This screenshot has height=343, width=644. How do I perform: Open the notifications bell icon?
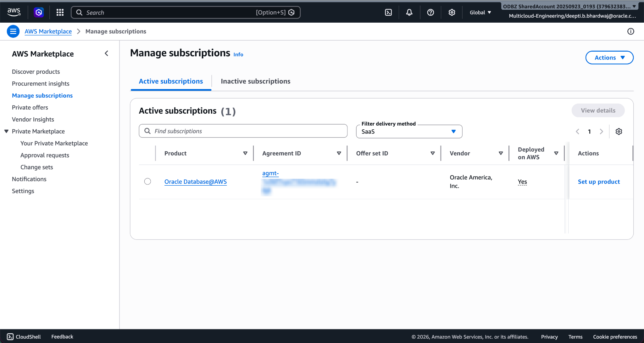(x=409, y=12)
